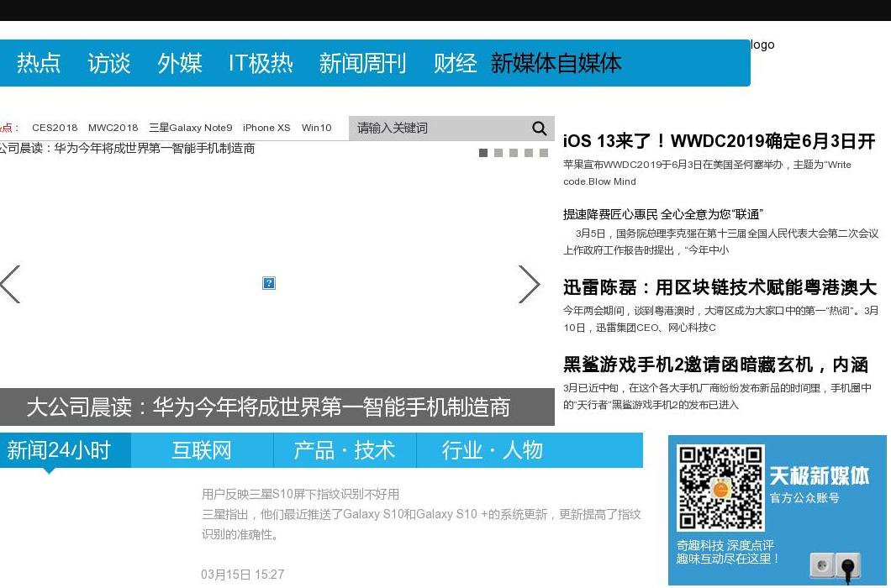This screenshot has width=891, height=588.
Task: Advance carousel with right arrow
Action: pos(530,284)
